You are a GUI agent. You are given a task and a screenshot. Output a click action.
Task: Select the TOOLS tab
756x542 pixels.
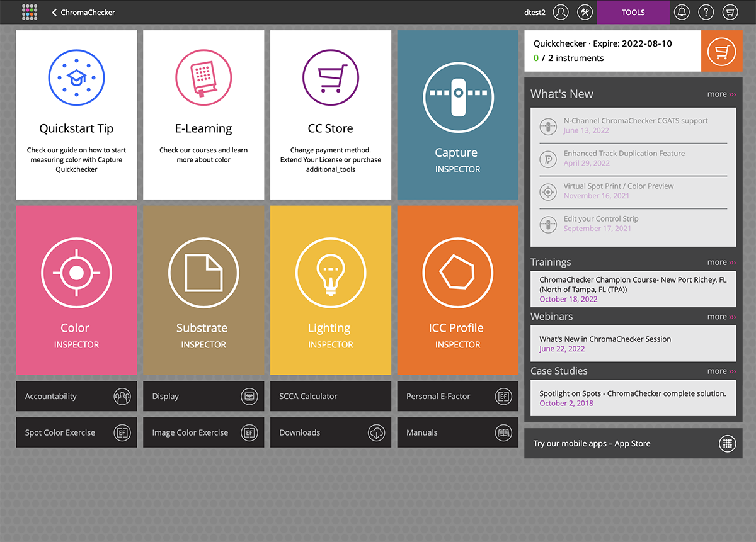click(633, 12)
